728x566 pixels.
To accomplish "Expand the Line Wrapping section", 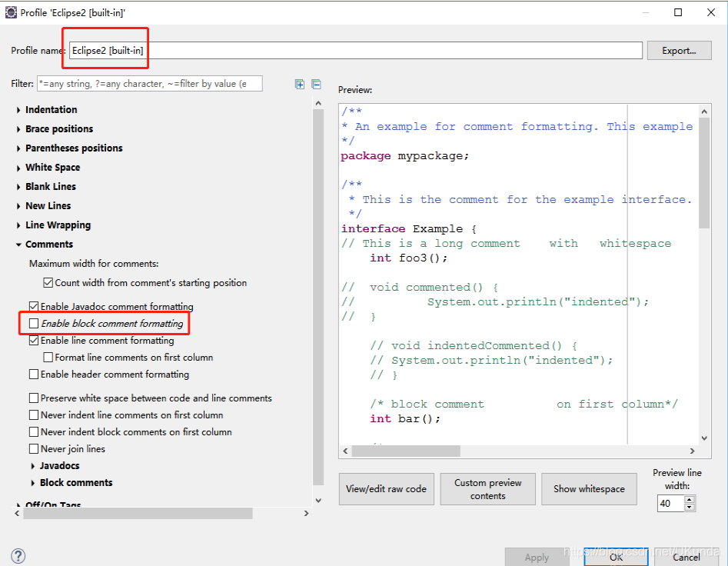I will click(x=18, y=225).
